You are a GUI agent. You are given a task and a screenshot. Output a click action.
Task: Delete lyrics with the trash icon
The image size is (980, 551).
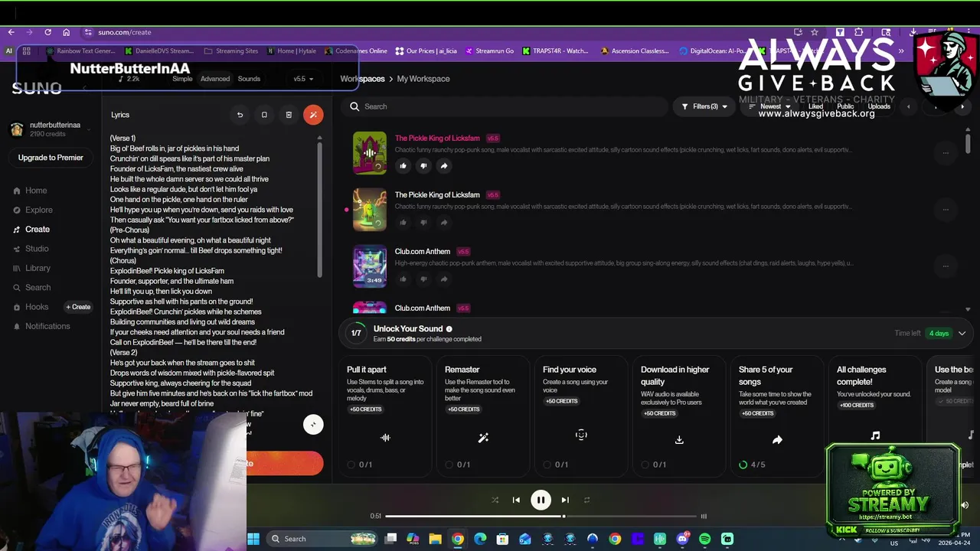(289, 115)
